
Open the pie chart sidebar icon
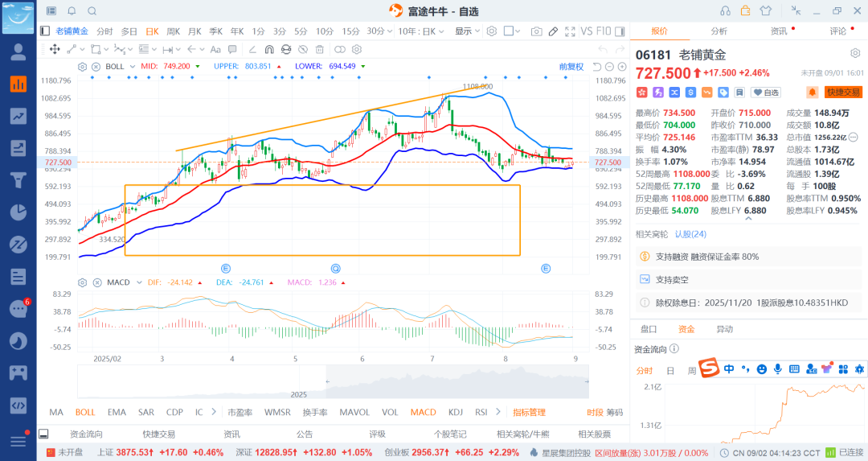18,212
